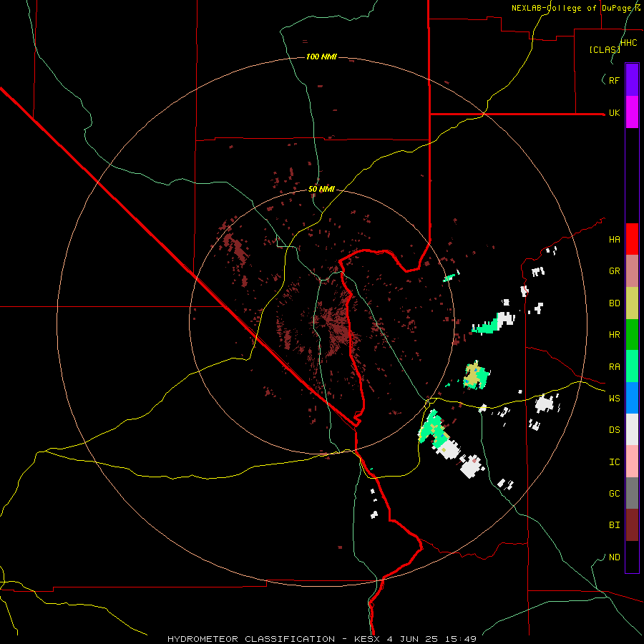Select the RA legend label

[614, 366]
